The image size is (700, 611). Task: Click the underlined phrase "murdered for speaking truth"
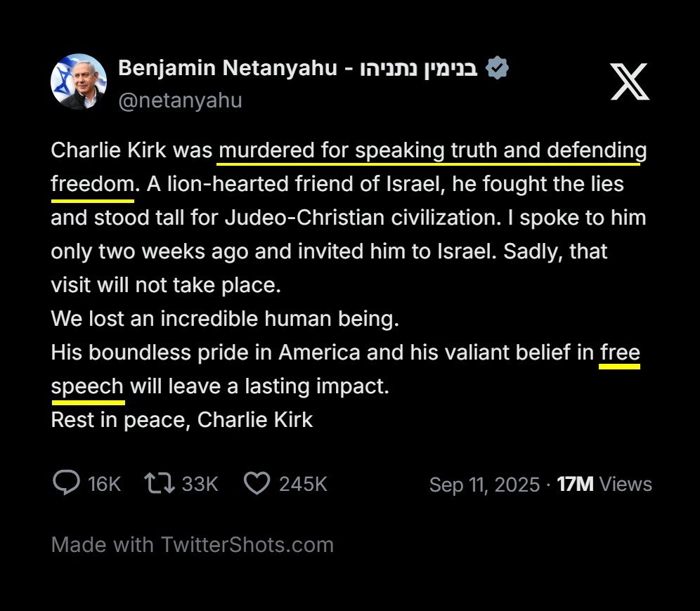click(330, 150)
